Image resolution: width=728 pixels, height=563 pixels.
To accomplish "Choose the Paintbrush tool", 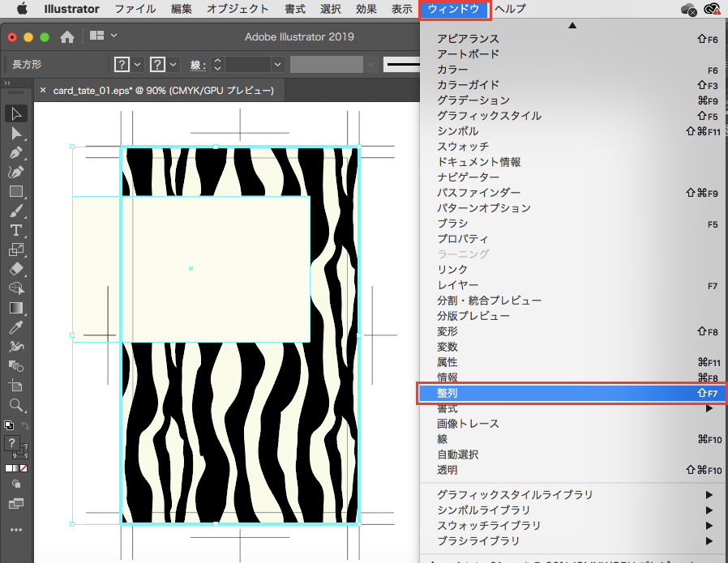I will tap(15, 211).
